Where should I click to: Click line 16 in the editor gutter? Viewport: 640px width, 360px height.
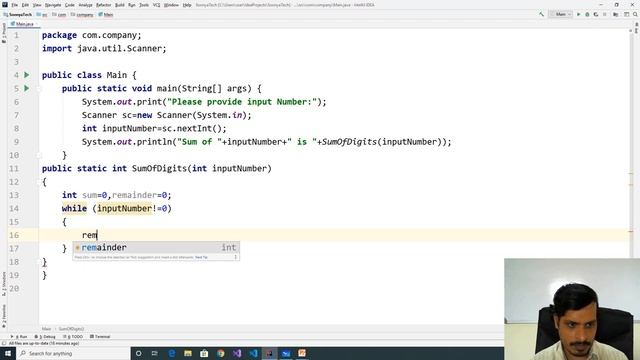pos(14,235)
